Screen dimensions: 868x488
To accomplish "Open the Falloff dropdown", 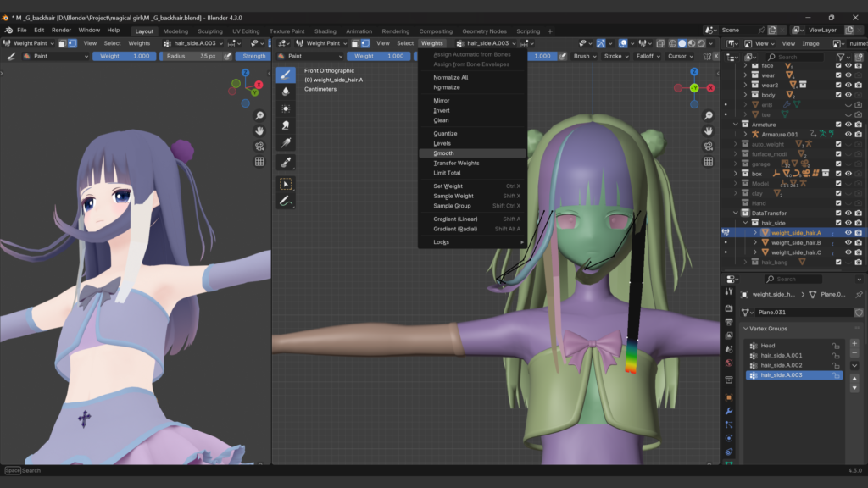I will click(646, 56).
